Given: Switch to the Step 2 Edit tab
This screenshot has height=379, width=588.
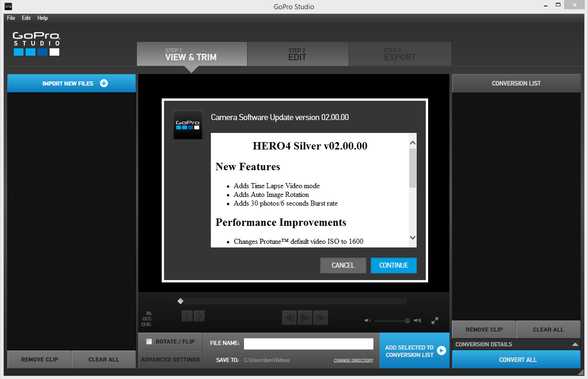Looking at the screenshot, I should [x=298, y=54].
